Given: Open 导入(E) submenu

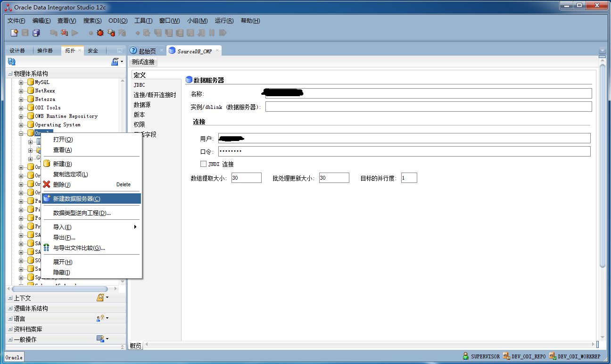Looking at the screenshot, I should pos(91,227).
